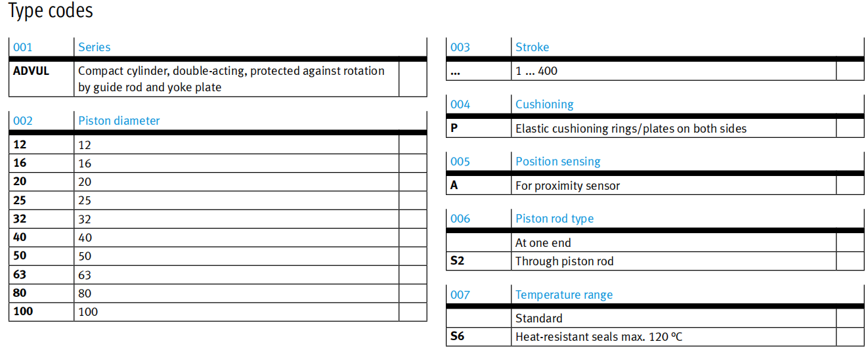The height and width of the screenshot is (350, 868).
Task: Click the Series column header
Action: point(95,47)
